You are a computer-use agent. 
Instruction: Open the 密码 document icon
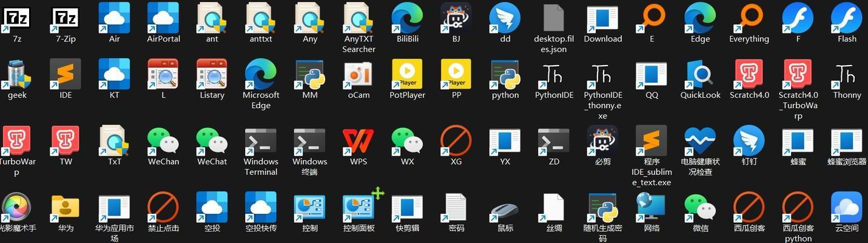456,208
